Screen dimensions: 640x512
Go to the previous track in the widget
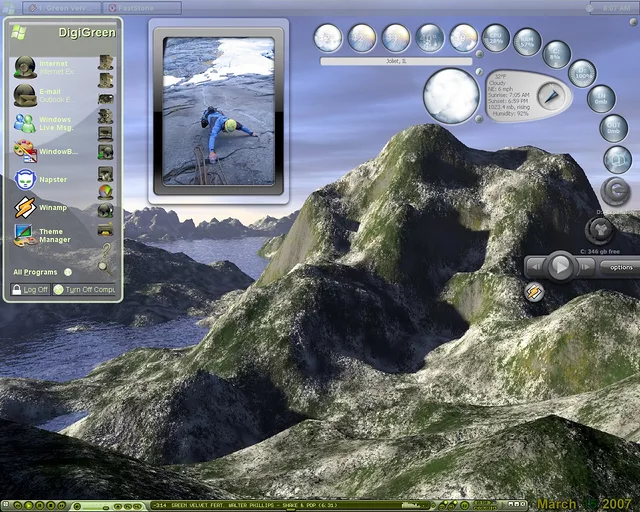click(536, 267)
